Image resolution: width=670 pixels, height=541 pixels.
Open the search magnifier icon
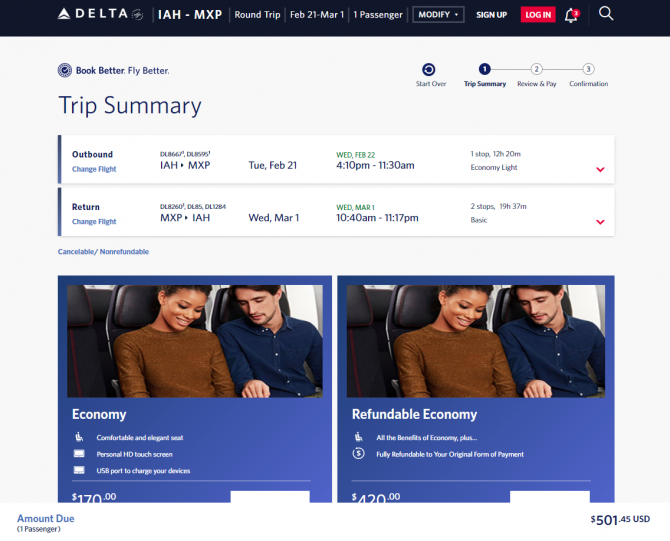605,14
